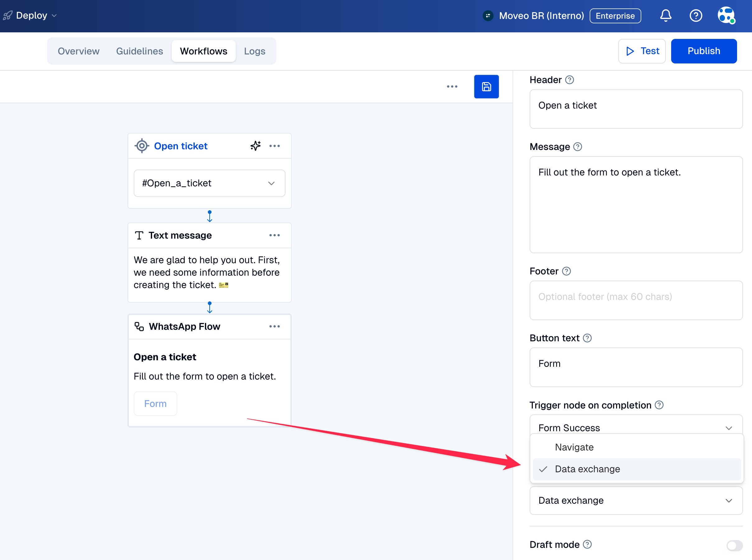Click the Publish button
752x560 pixels.
tap(703, 51)
